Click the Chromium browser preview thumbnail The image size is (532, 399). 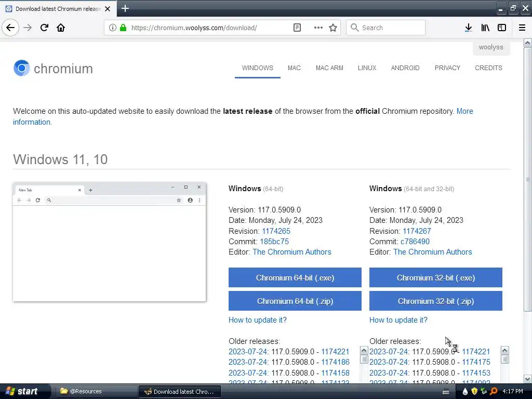click(x=109, y=242)
